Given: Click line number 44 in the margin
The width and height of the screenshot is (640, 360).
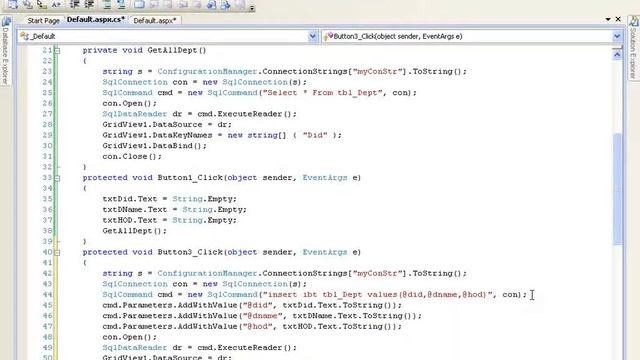Looking at the screenshot, I should (x=47, y=295).
